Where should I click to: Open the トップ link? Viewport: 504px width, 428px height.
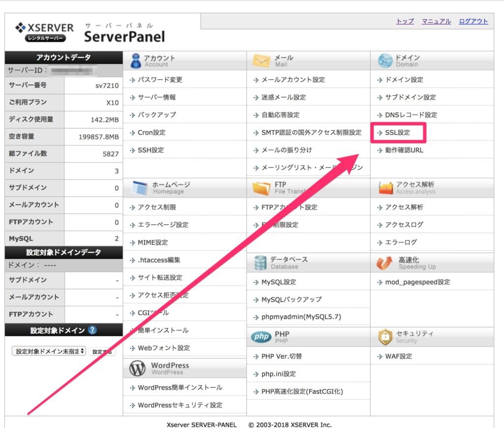[405, 21]
